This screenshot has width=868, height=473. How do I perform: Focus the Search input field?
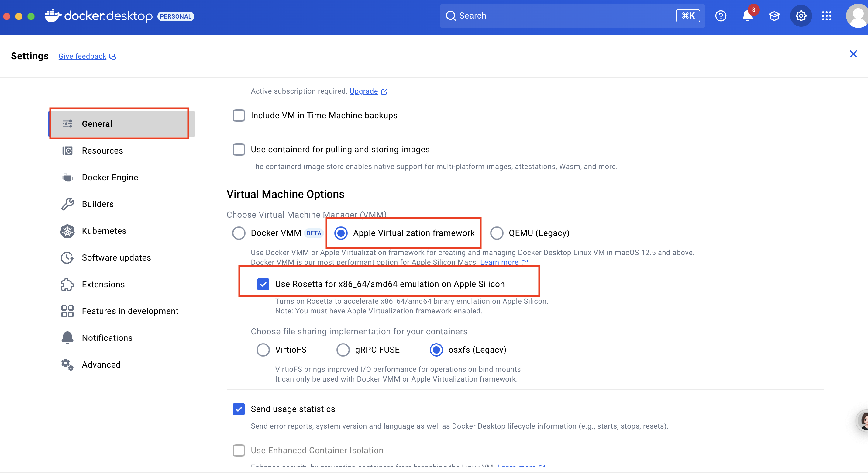coord(572,16)
